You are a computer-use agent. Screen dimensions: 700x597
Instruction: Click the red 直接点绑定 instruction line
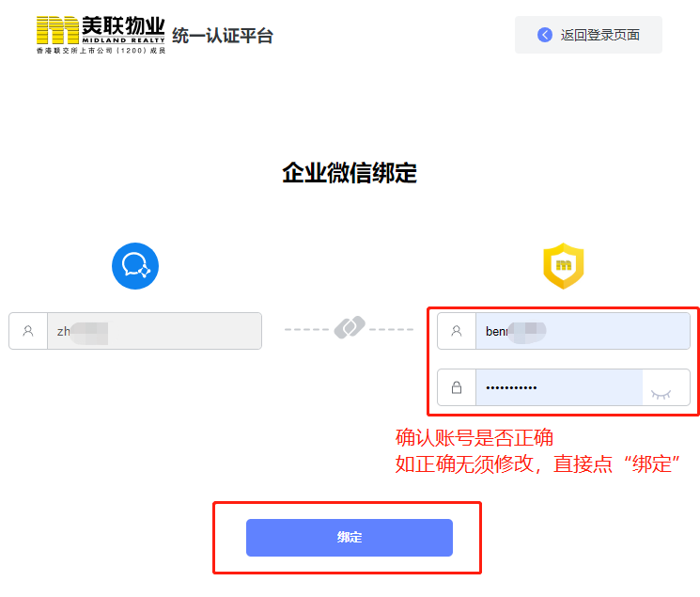click(x=537, y=463)
